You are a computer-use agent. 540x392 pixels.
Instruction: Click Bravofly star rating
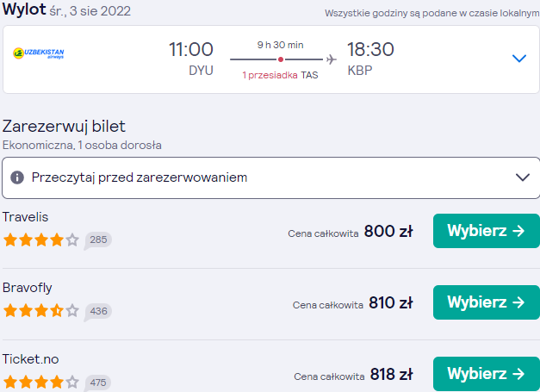tap(41, 311)
